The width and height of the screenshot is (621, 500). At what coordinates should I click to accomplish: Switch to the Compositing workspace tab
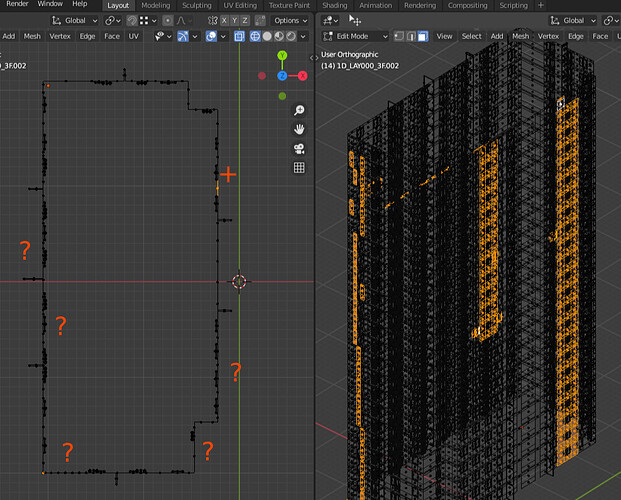[467, 6]
